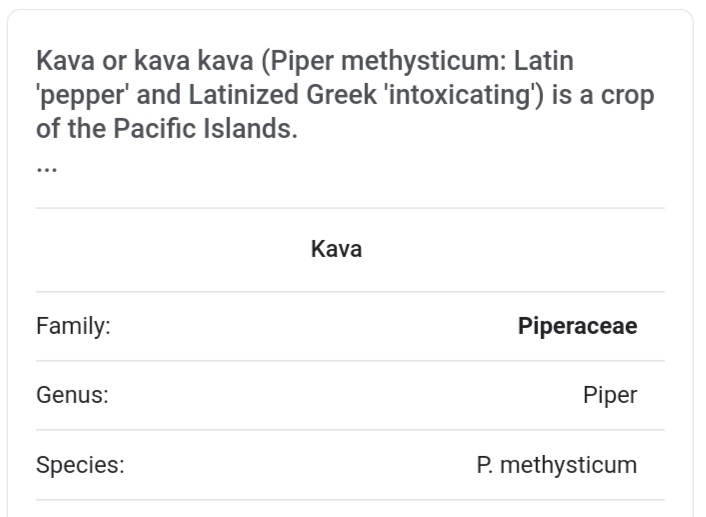Click the bold Piperaceae family link
706x517 pixels.
click(577, 327)
